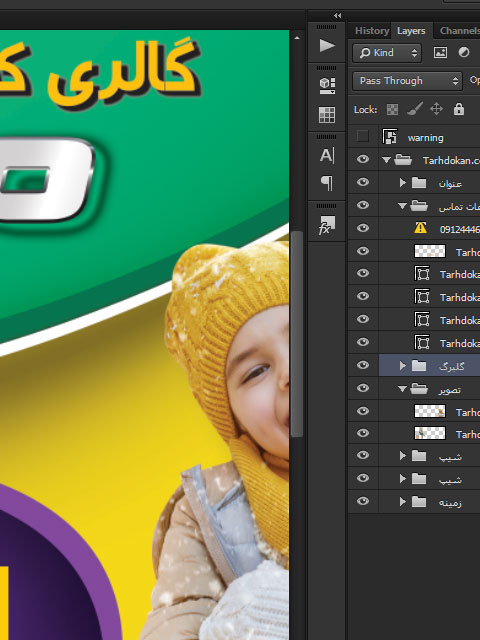Collapse panels with double arrow icon
The height and width of the screenshot is (640, 480).
point(337,16)
